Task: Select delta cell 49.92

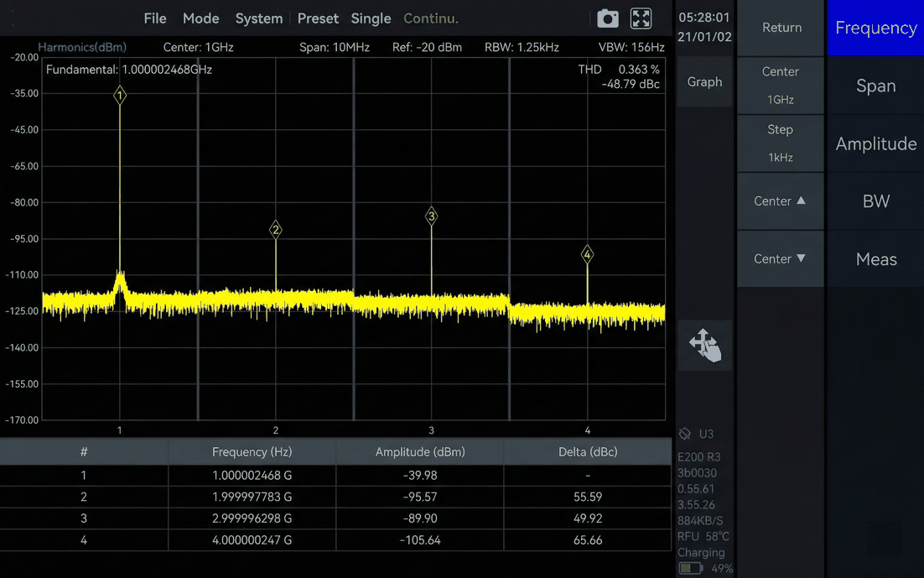Action: (x=588, y=518)
